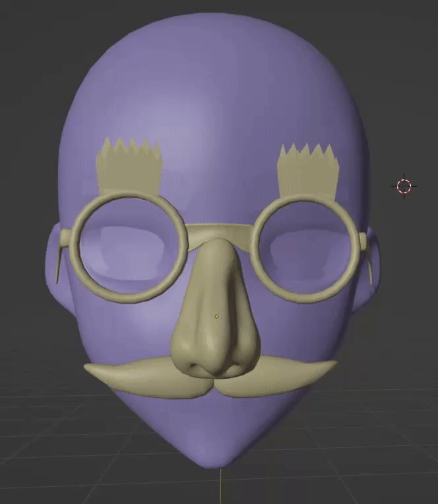Click the orange origin dot on the nose

(217, 317)
